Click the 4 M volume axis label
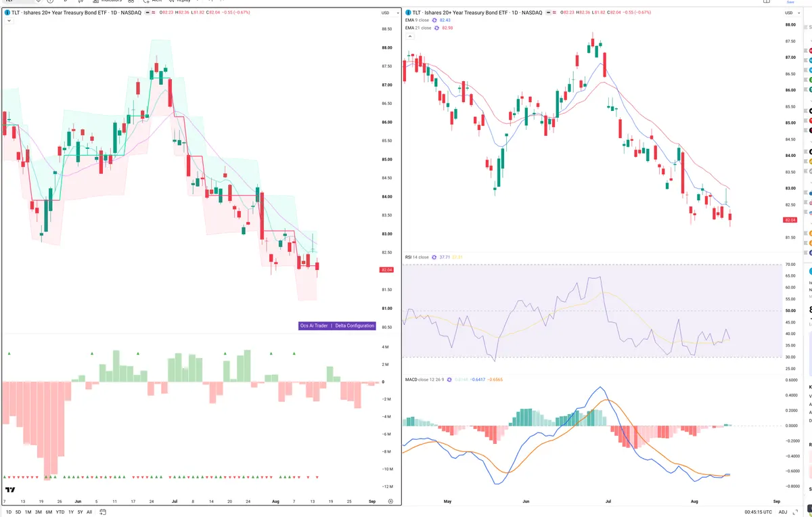Screen dimensions: 812x517 click(386, 347)
